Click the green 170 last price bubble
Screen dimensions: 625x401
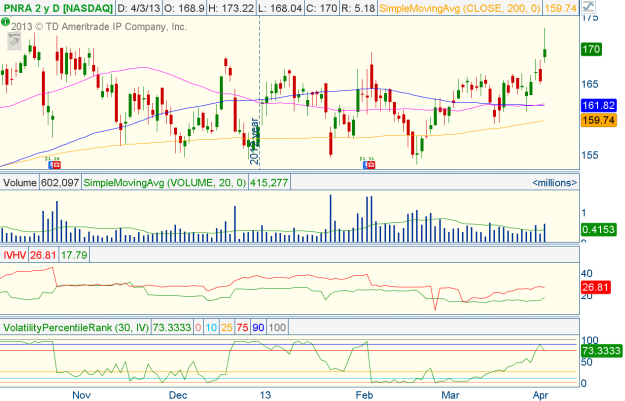pos(594,48)
